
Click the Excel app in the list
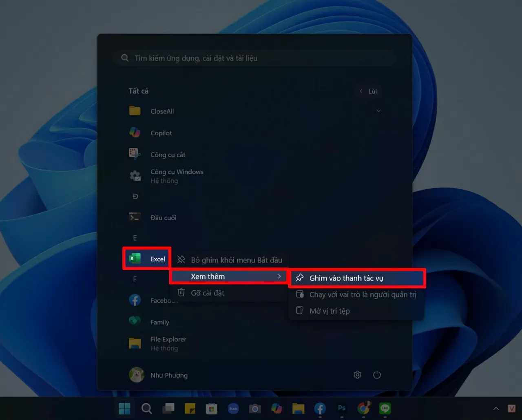[147, 259]
